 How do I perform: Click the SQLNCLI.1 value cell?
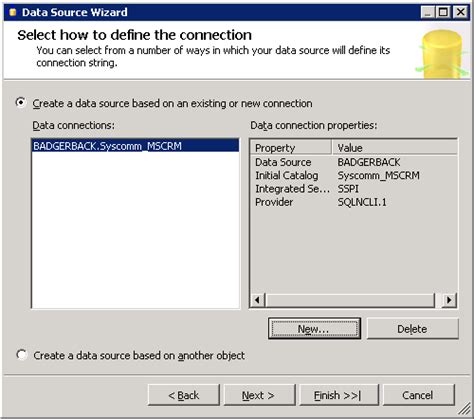pyautogui.click(x=362, y=202)
